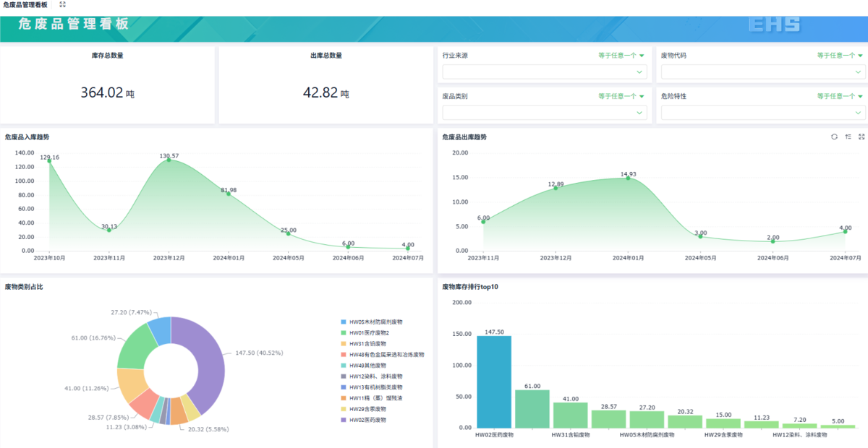Click the 12.89 data point in 出库趋势

pos(556,188)
